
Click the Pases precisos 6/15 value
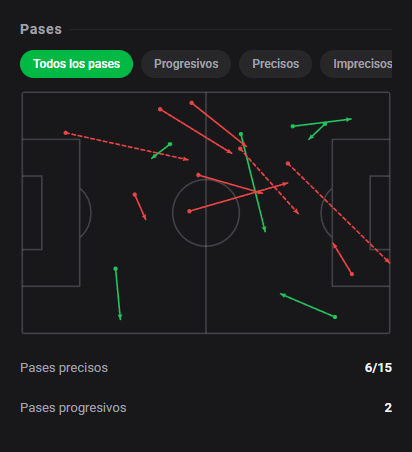point(378,368)
